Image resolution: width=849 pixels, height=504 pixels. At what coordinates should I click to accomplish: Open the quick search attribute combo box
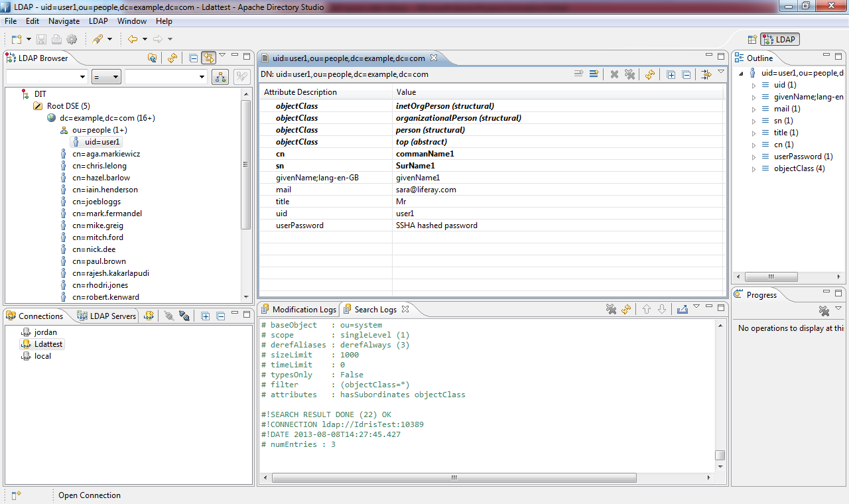pyautogui.click(x=47, y=77)
